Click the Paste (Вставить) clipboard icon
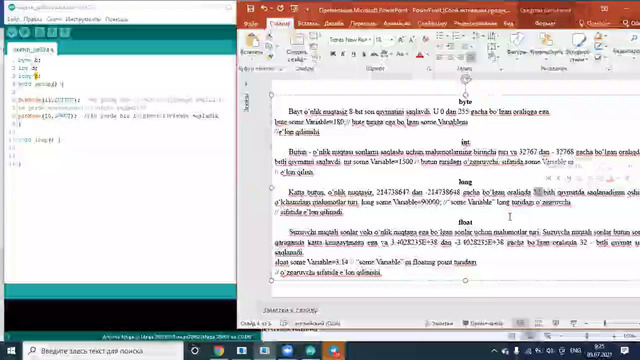This screenshot has height=360, width=640. tap(252, 41)
